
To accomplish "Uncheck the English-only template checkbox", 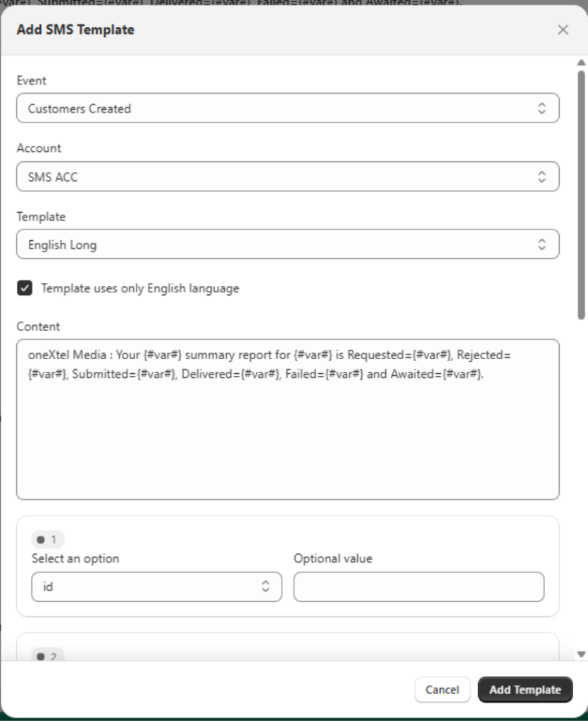I will coord(25,288).
